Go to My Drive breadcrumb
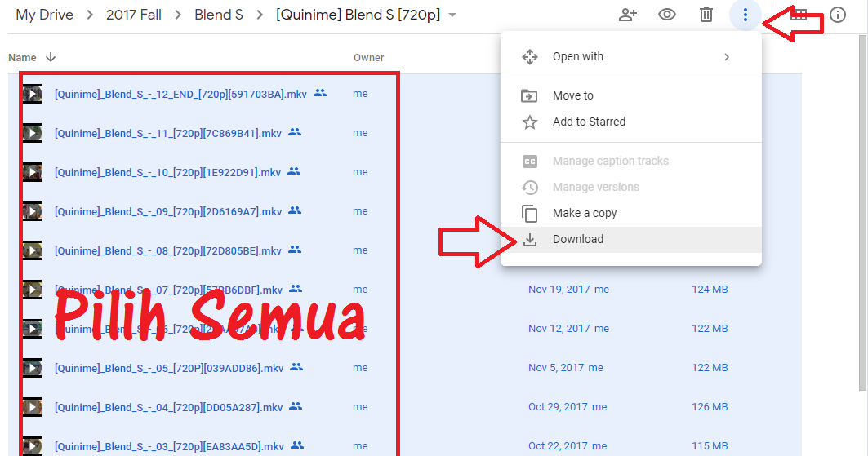 click(44, 15)
